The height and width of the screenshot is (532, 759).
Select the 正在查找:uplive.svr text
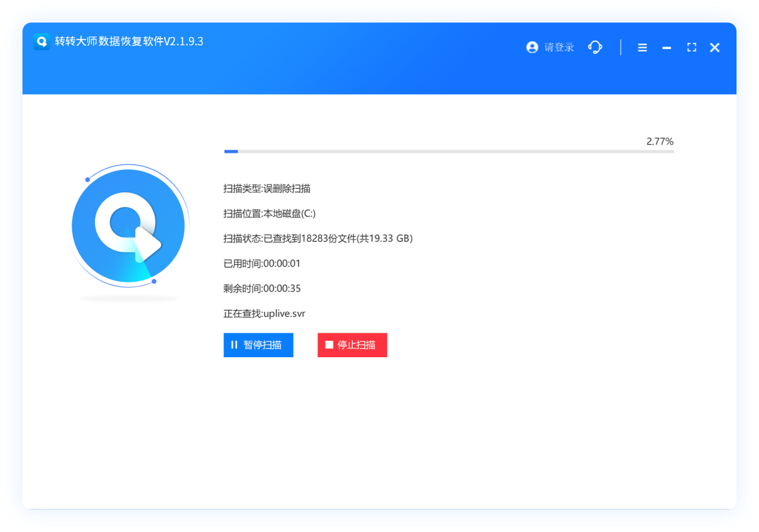pyautogui.click(x=264, y=313)
